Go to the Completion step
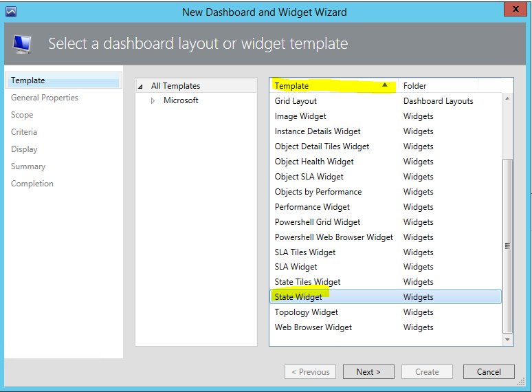The width and height of the screenshot is (532, 392). tap(32, 184)
